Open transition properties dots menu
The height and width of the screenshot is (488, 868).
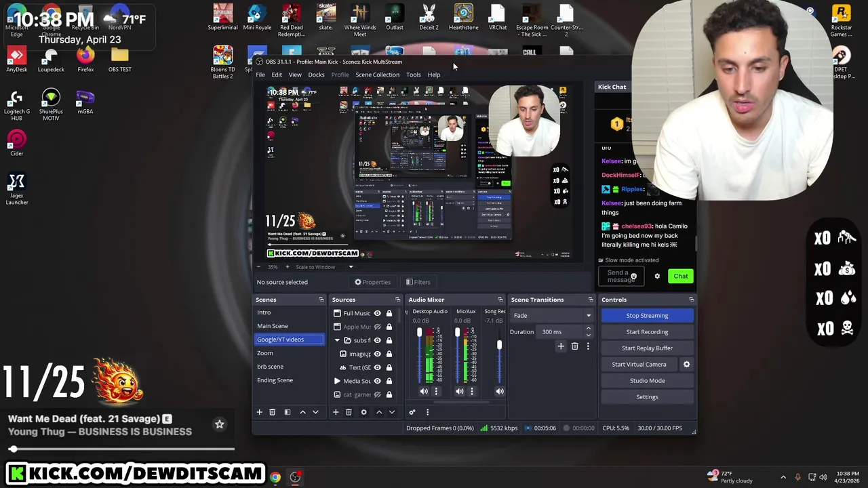tap(588, 346)
